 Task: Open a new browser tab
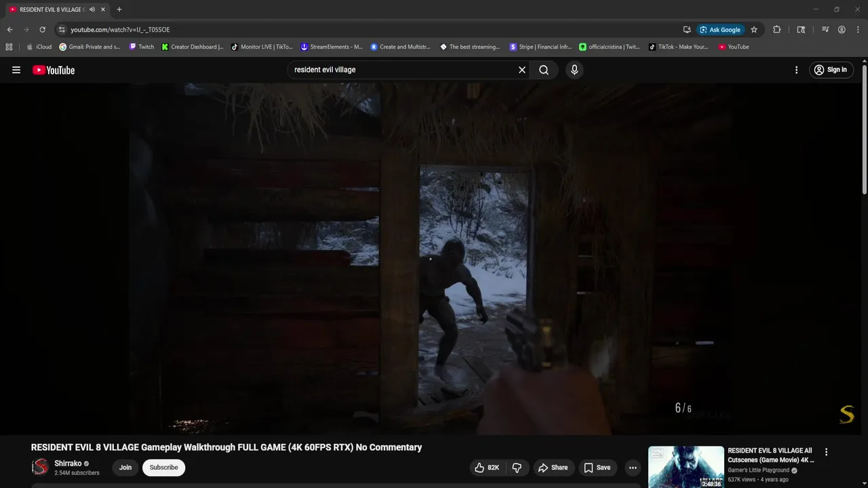click(119, 9)
